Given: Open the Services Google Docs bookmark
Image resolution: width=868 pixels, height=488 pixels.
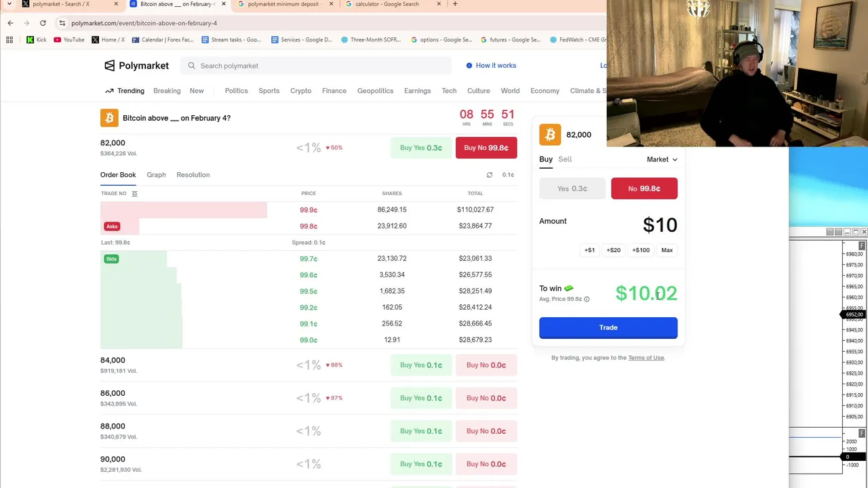Looking at the screenshot, I should [x=302, y=40].
